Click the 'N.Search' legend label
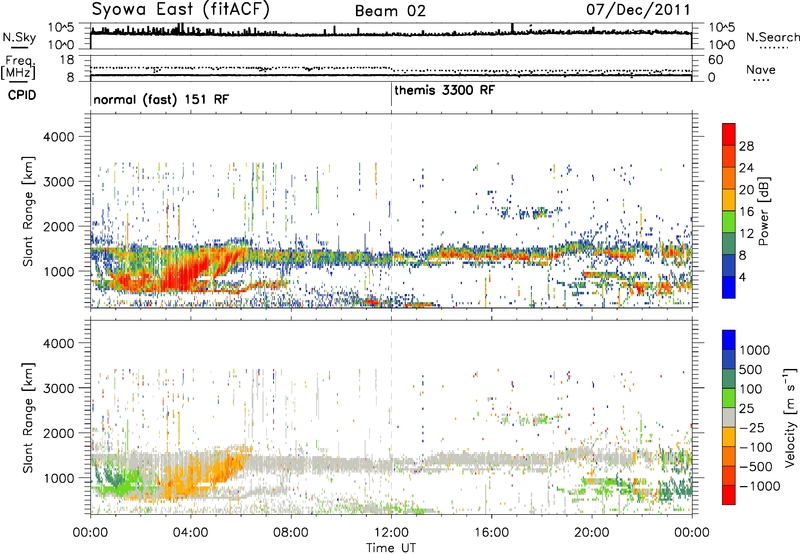Viewport: 800px width, 554px height. click(773, 37)
